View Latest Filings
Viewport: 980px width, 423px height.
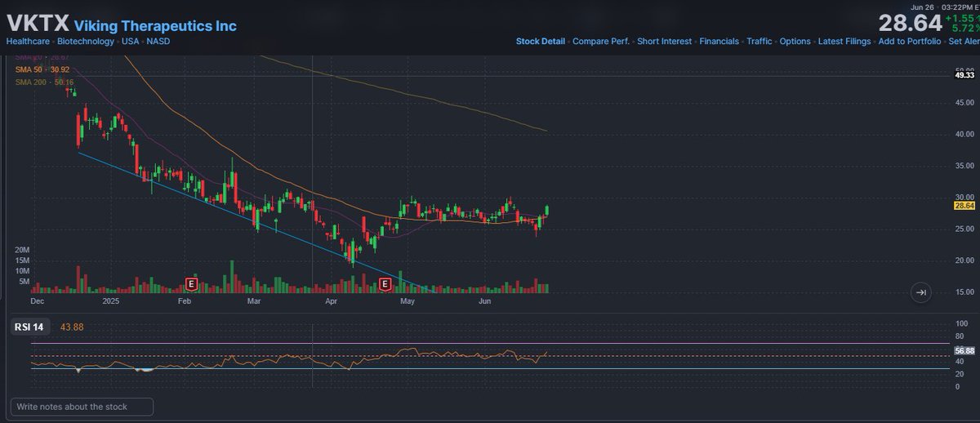[x=844, y=42]
